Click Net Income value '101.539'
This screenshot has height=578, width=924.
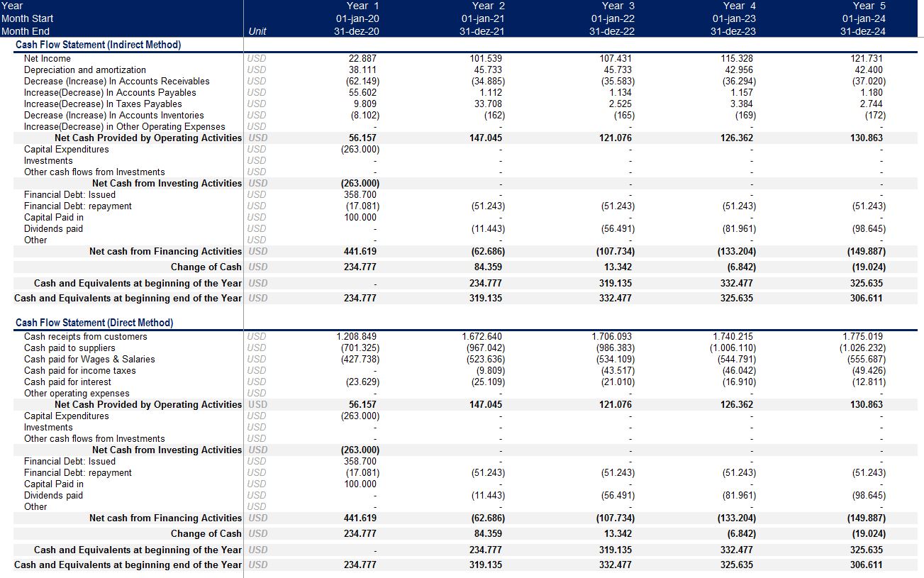point(486,58)
